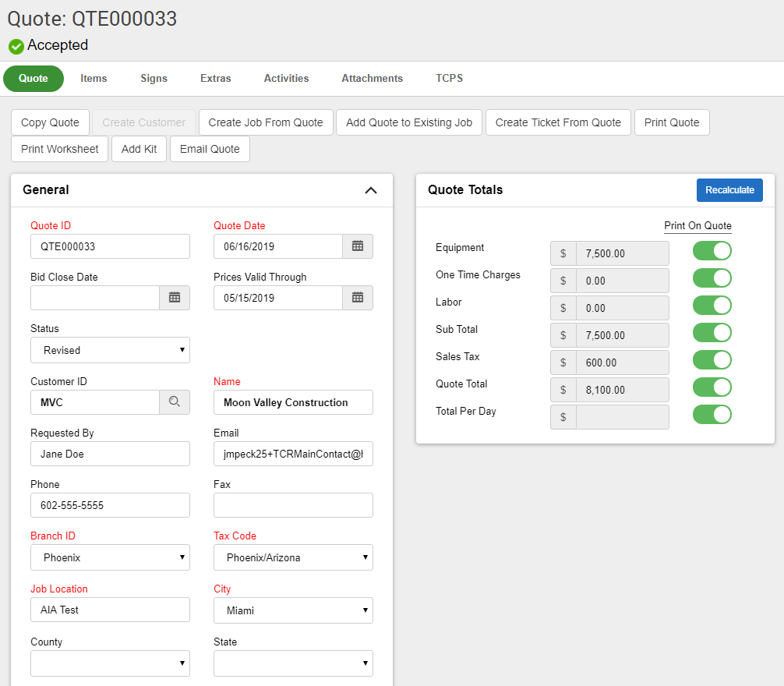Open the Prices Valid Through calendar picker
The height and width of the screenshot is (686, 784).
(357, 297)
